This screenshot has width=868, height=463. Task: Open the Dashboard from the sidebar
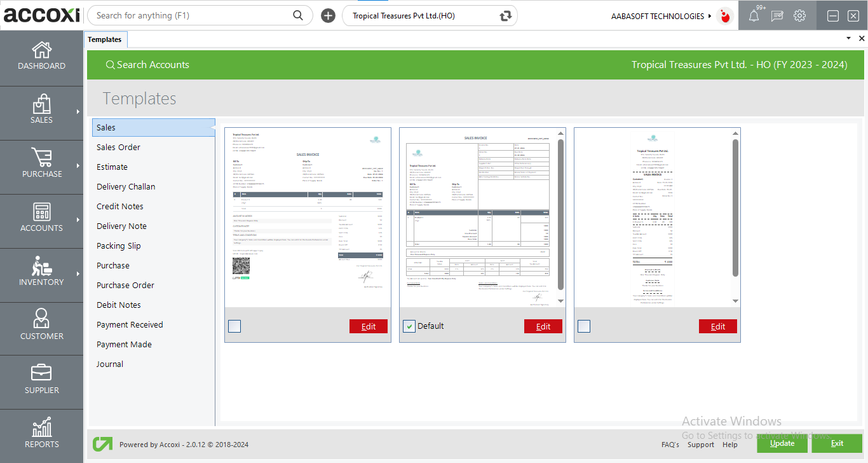point(41,57)
